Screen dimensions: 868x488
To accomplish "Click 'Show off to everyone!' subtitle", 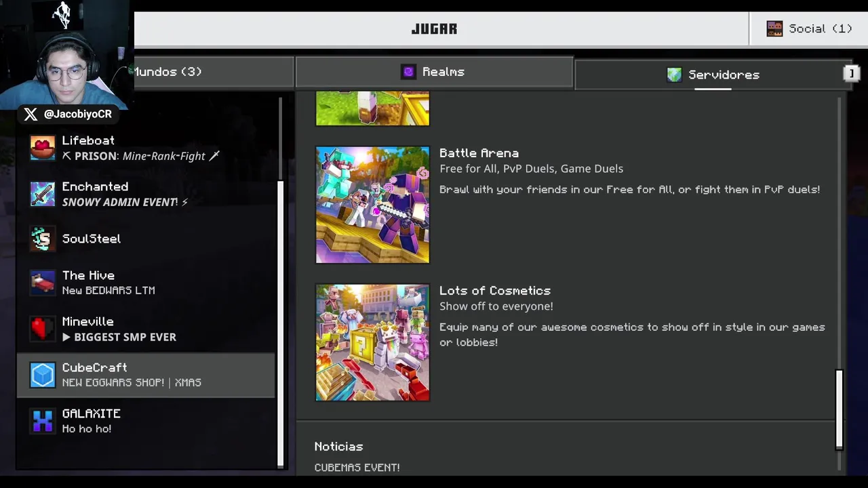I will (496, 306).
